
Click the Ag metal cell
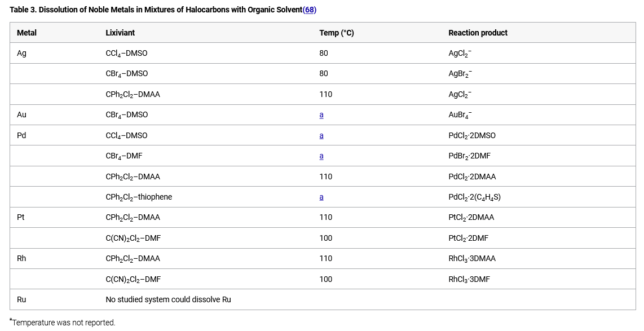point(21,53)
